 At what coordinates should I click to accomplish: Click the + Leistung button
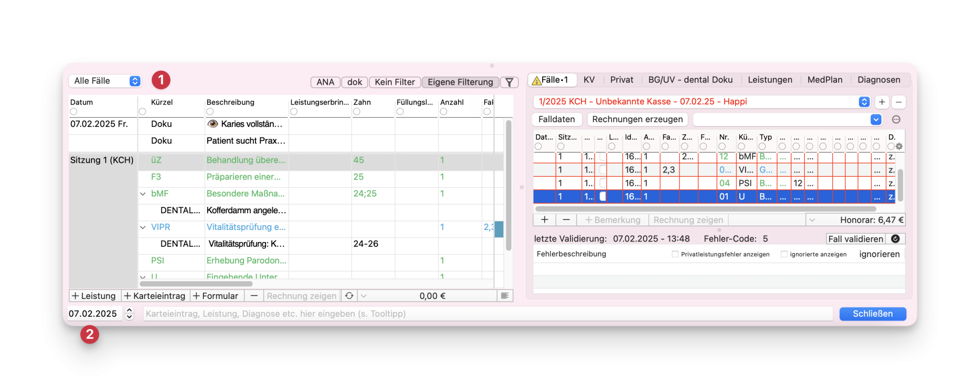[94, 296]
